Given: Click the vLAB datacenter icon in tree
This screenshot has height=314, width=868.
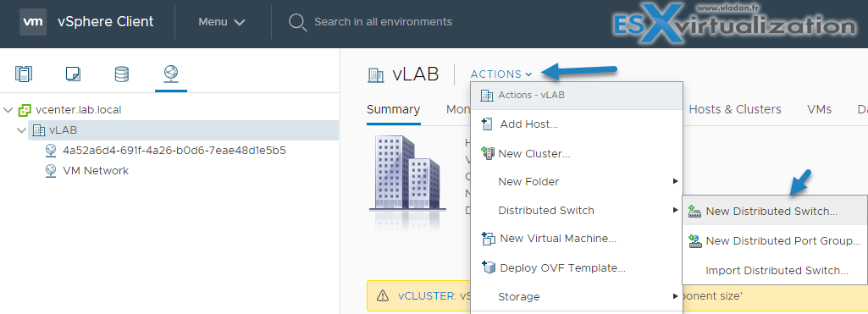Looking at the screenshot, I should [x=39, y=130].
